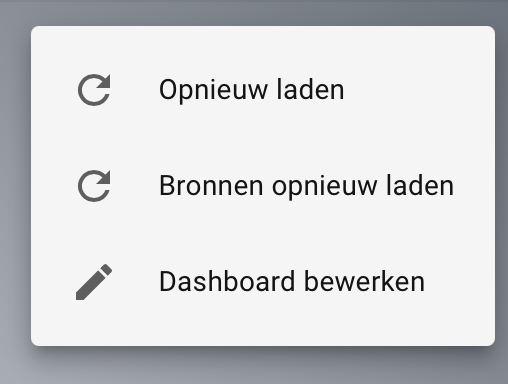Viewport: 508px width, 384px height.
Task: Activate the refresh-resources arrow icon
Action: coord(94,186)
